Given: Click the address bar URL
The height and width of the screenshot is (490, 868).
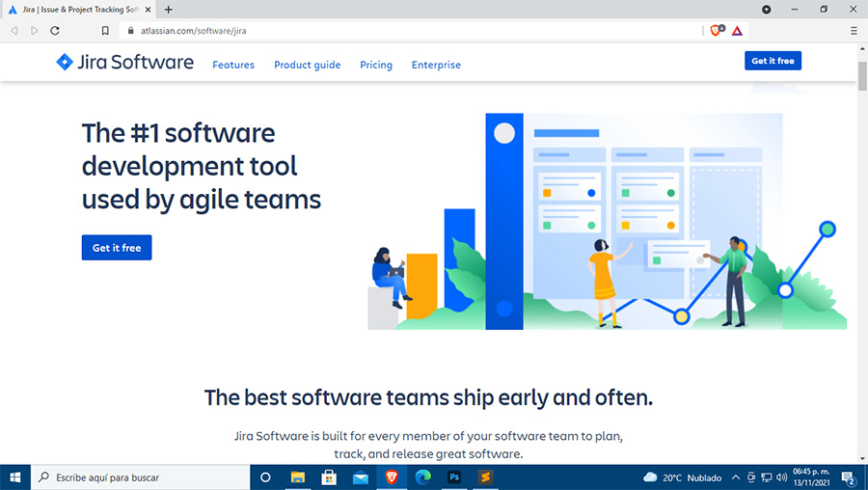Looking at the screenshot, I should pyautogui.click(x=193, y=31).
